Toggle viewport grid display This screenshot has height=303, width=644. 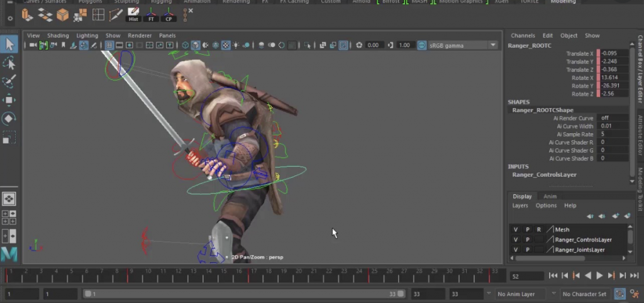click(109, 45)
